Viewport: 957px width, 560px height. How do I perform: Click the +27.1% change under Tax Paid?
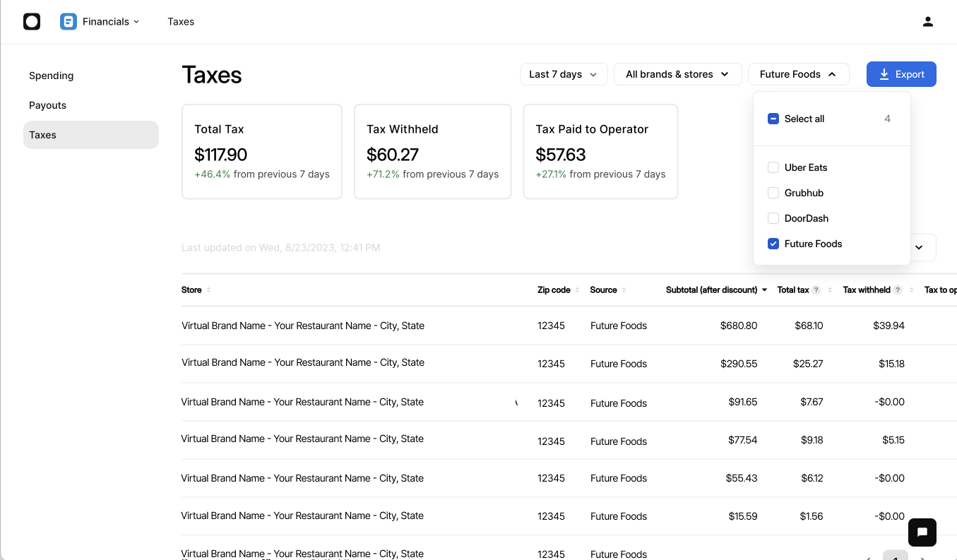(552, 174)
